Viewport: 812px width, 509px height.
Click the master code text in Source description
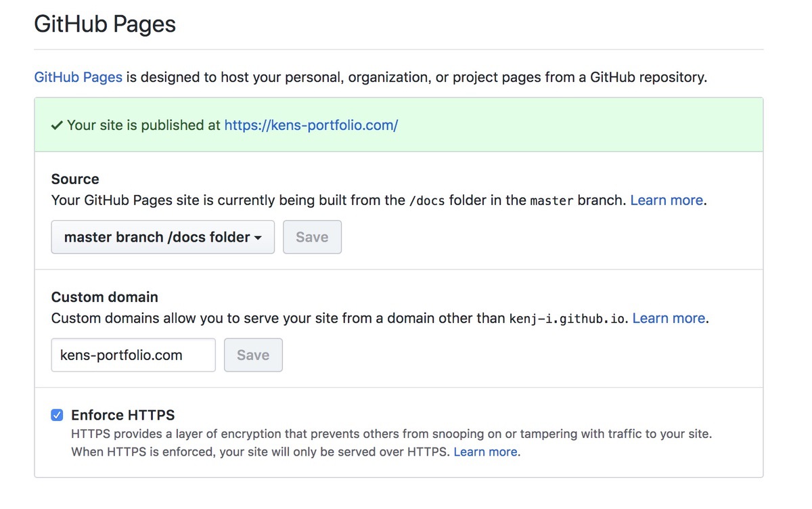point(551,201)
